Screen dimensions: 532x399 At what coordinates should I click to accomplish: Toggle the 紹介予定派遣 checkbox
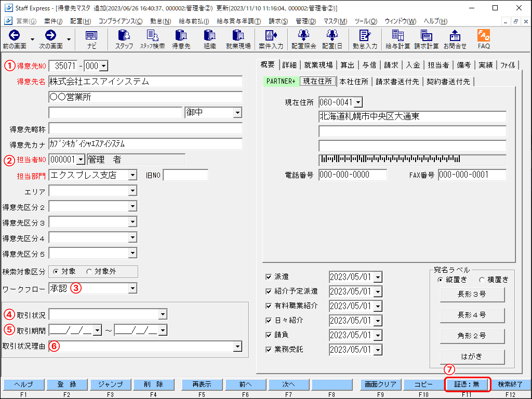coord(269,291)
